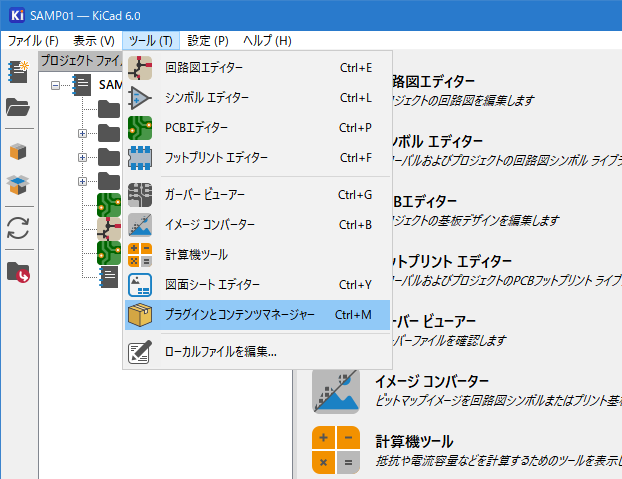Open the 設定 (P) menu
The image size is (622, 479).
coord(208,40)
